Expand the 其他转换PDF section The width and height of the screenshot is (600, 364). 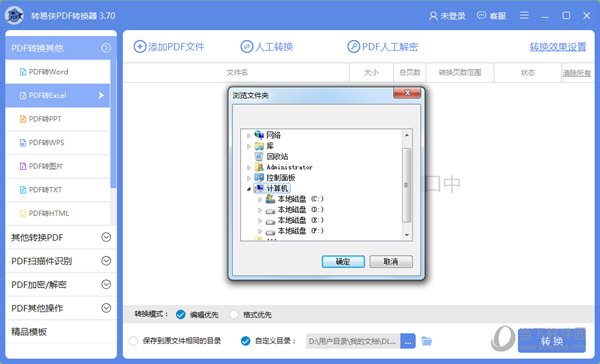pos(106,237)
